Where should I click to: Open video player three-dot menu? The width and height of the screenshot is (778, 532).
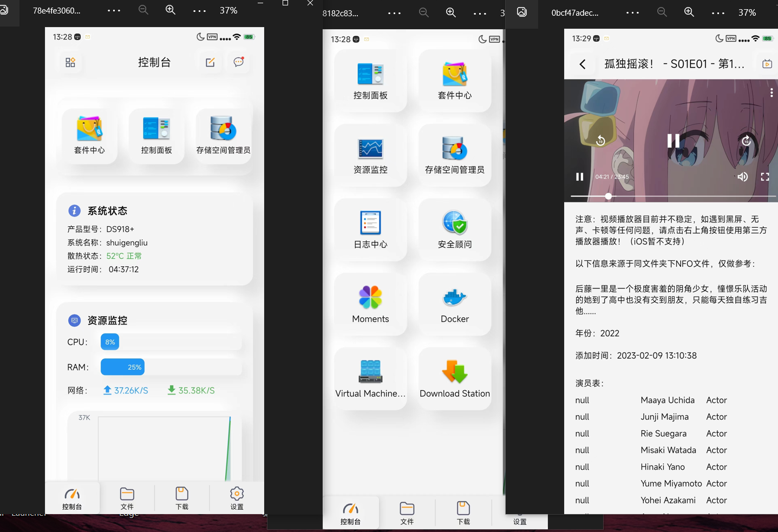(x=772, y=93)
